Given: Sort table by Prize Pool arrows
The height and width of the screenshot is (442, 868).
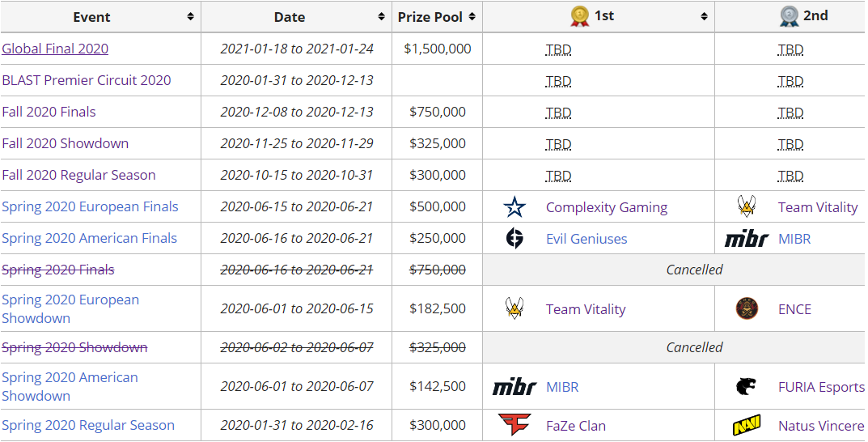Looking at the screenshot, I should coord(472,17).
